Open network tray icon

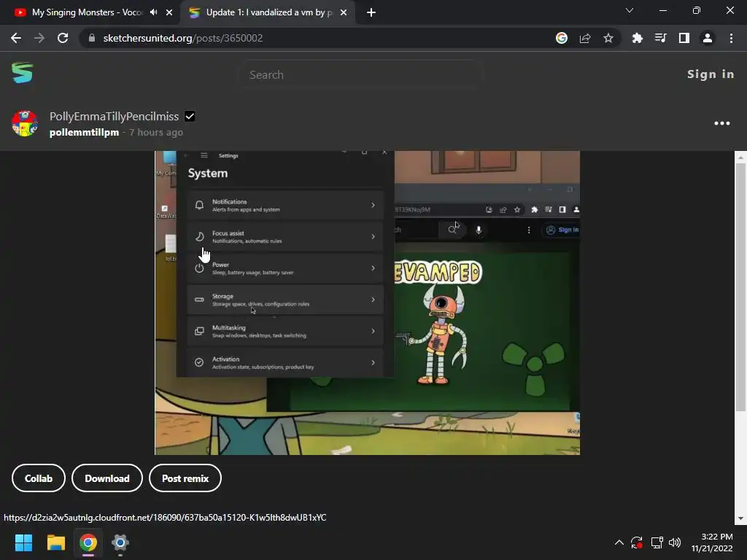tap(657, 542)
